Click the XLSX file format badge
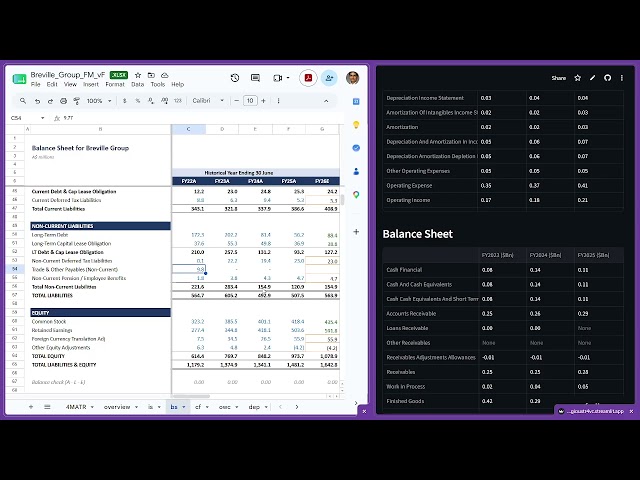This screenshot has width=640, height=480. tap(119, 75)
